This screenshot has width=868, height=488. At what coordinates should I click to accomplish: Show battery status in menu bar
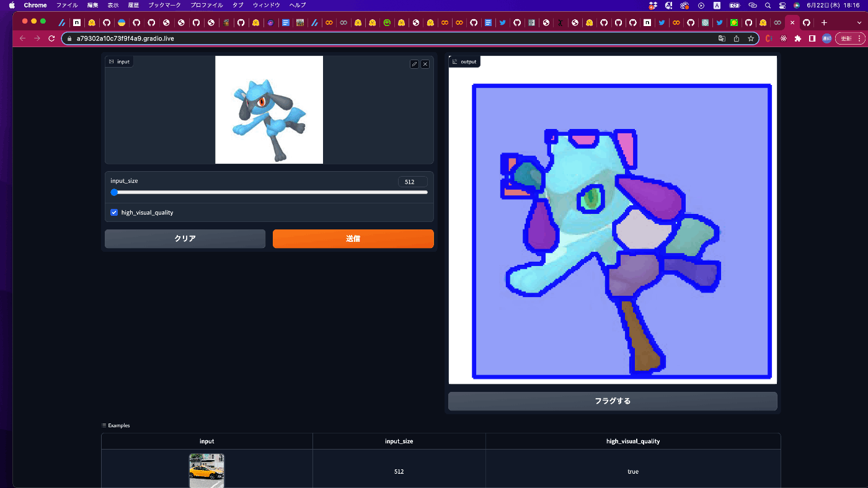click(x=735, y=6)
